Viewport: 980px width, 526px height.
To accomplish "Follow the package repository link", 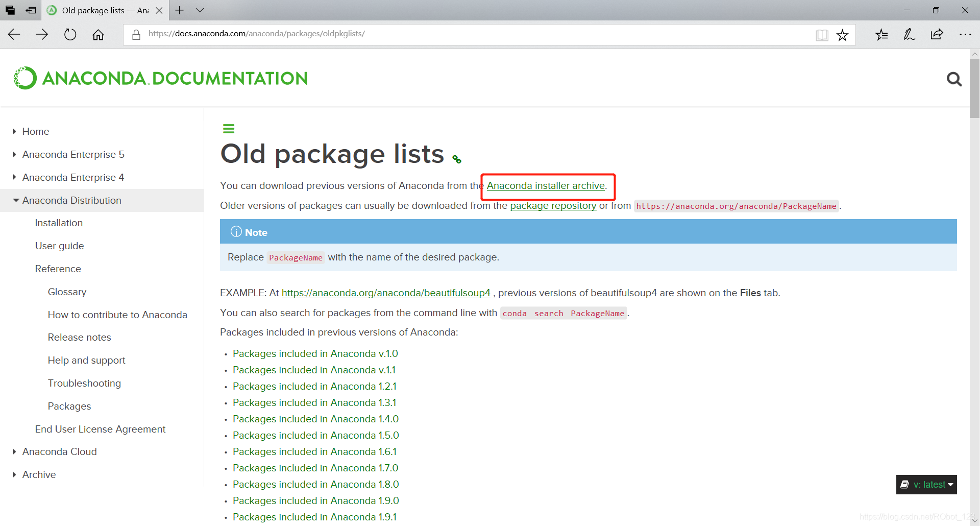I will pos(553,205).
